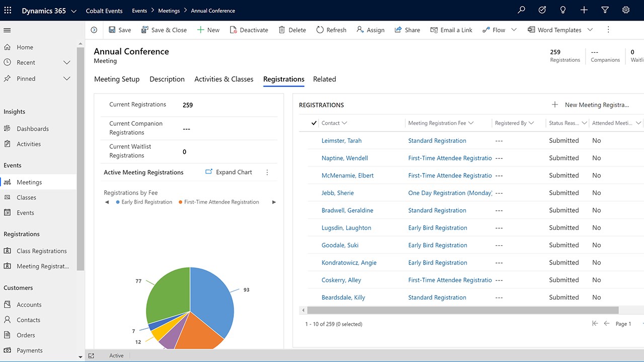
Task: Open the Word Templates dropdown
Action: (590, 30)
